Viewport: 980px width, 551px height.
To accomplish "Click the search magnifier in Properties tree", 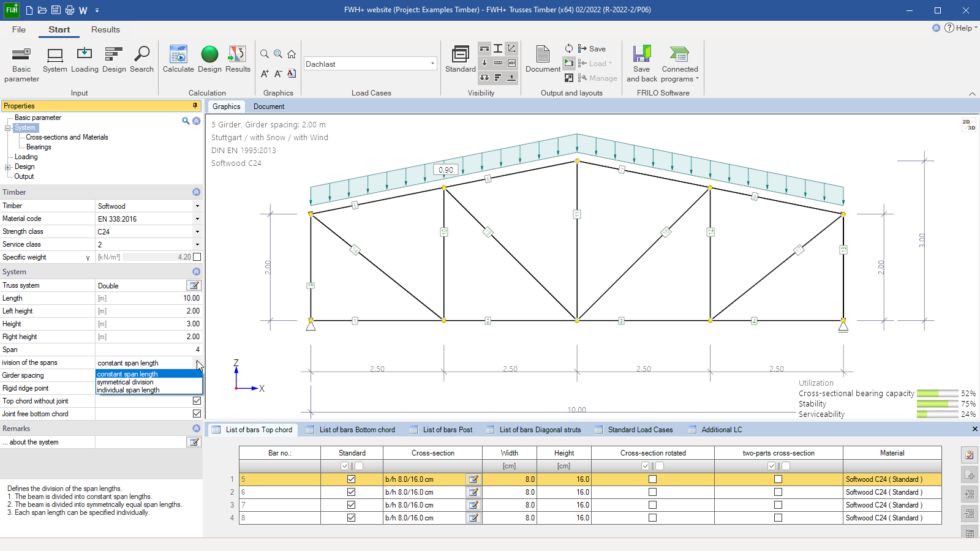I will point(186,121).
